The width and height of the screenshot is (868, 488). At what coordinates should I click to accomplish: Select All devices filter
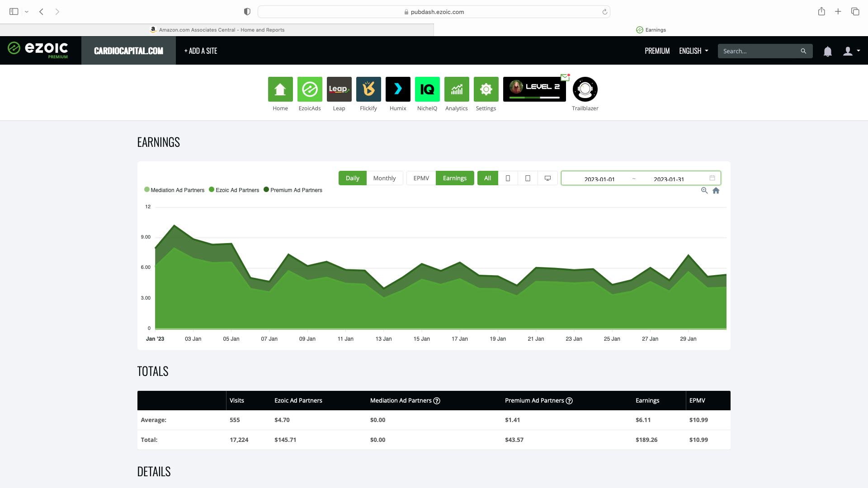click(x=487, y=178)
